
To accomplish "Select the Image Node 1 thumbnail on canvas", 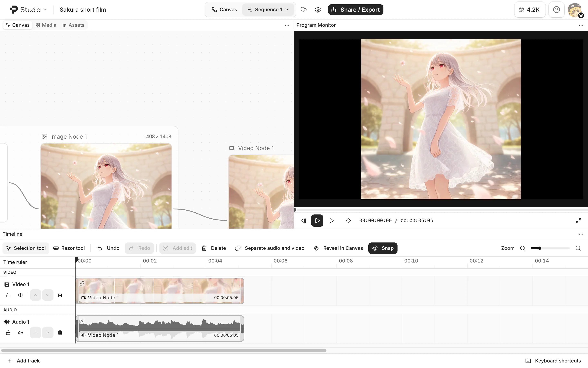I will tap(106, 186).
